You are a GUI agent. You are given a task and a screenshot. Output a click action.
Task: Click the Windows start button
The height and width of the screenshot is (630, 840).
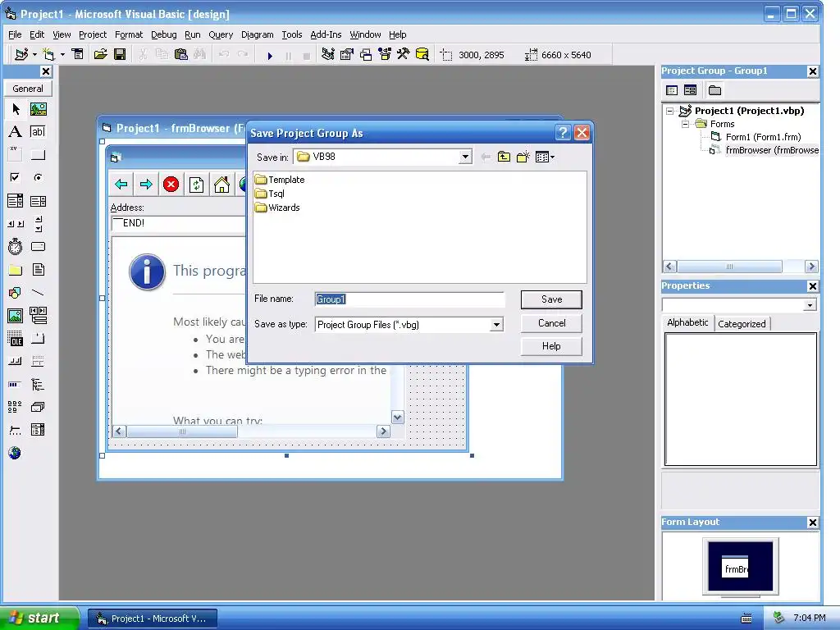[39, 618]
